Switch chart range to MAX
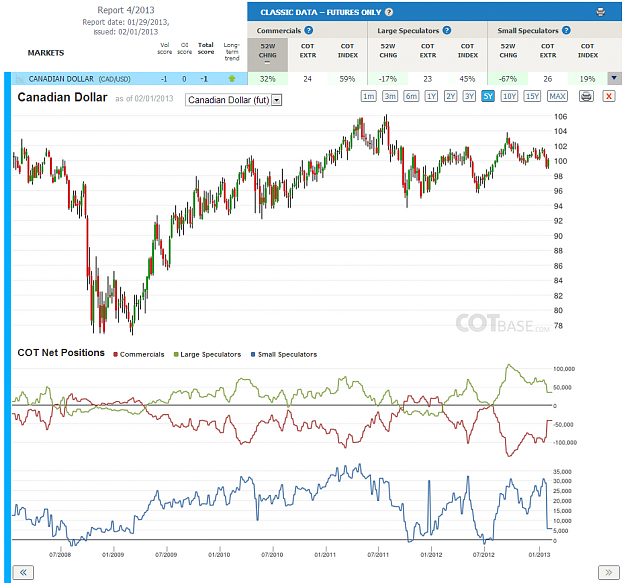Image resolution: width=625 pixels, height=583 pixels. [557, 96]
